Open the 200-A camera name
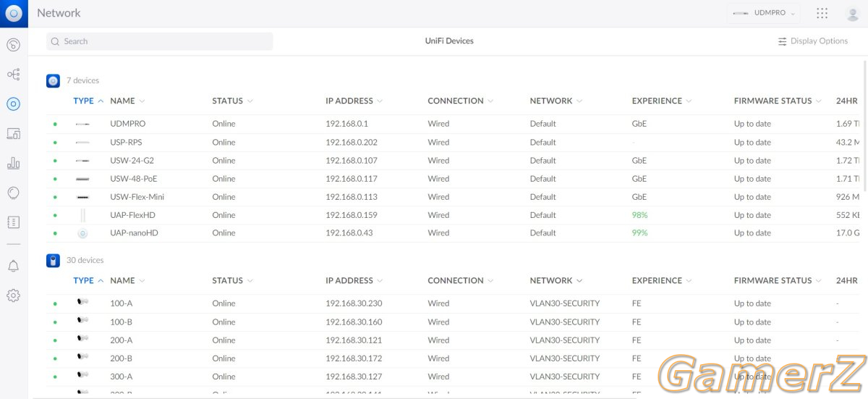Viewport: 868px width, 399px height. point(122,340)
